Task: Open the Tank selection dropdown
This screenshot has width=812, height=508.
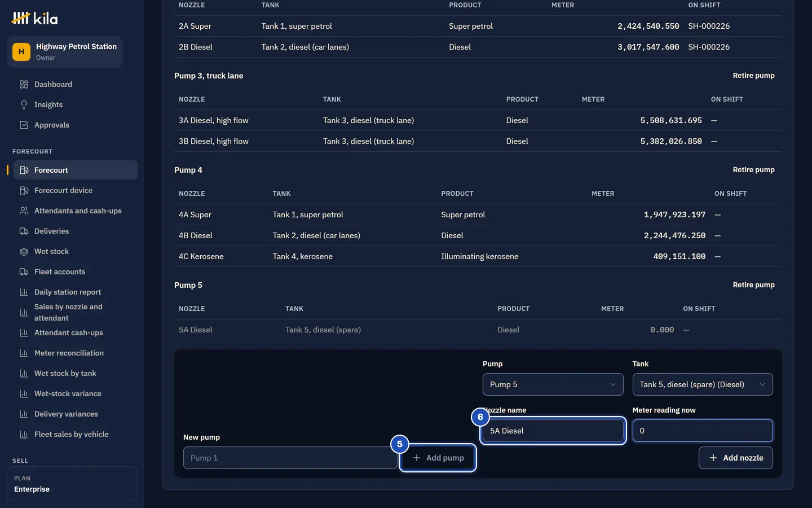Action: point(703,384)
